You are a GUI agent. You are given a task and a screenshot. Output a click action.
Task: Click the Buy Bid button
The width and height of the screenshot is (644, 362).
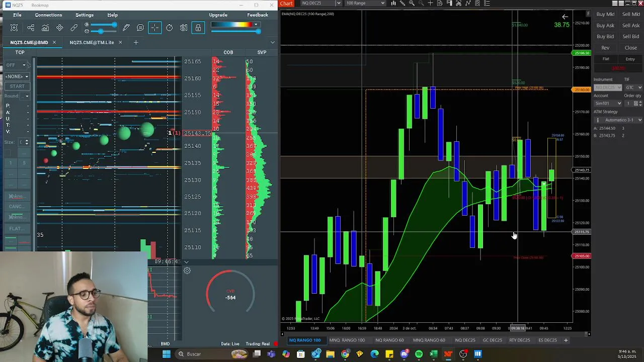605,36
